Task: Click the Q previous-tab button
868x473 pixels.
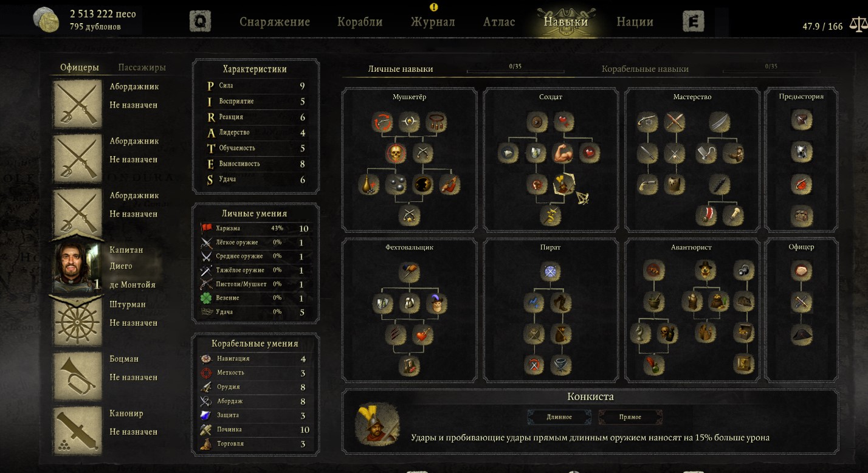Action: pyautogui.click(x=200, y=21)
